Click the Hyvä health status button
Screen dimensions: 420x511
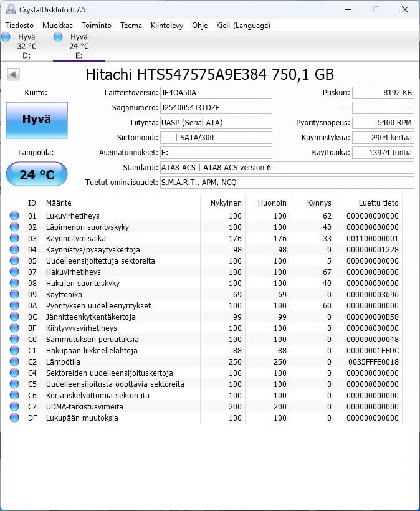(37, 120)
